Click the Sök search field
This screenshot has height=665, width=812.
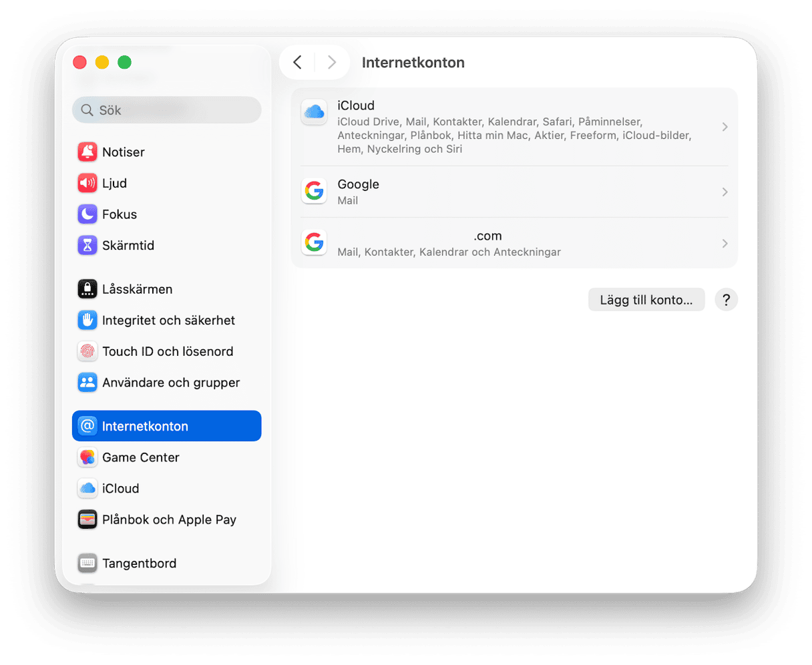tap(166, 110)
